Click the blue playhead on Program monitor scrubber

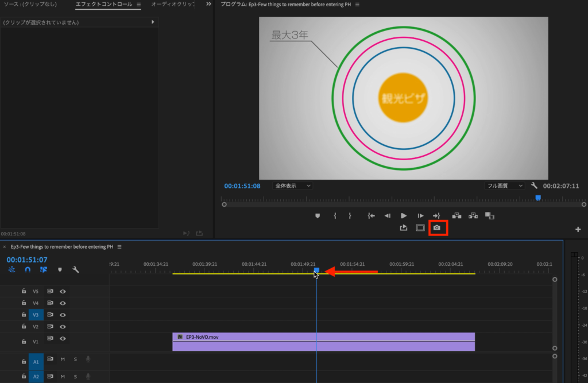[x=538, y=198]
